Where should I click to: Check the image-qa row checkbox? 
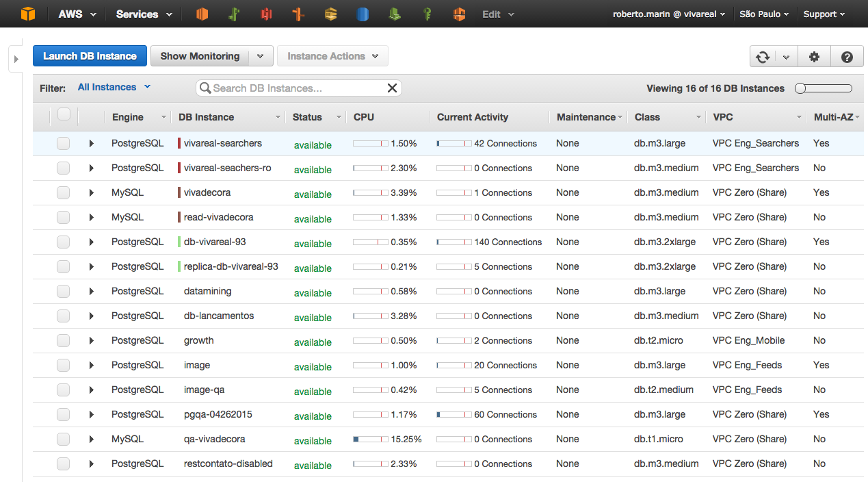[64, 390]
